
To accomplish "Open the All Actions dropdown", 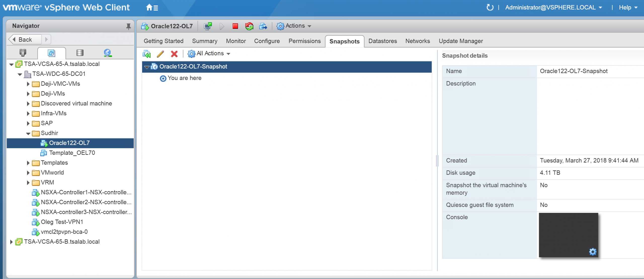I will click(x=209, y=54).
